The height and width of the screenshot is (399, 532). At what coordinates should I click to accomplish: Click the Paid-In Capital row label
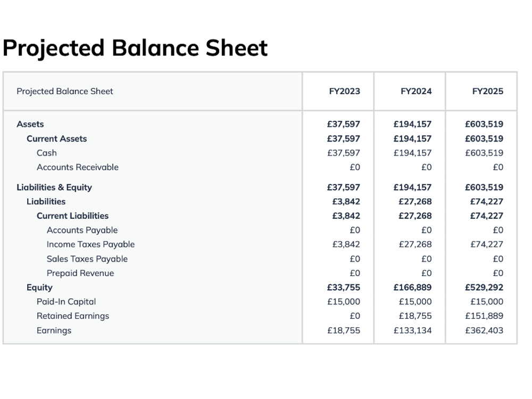click(x=66, y=302)
